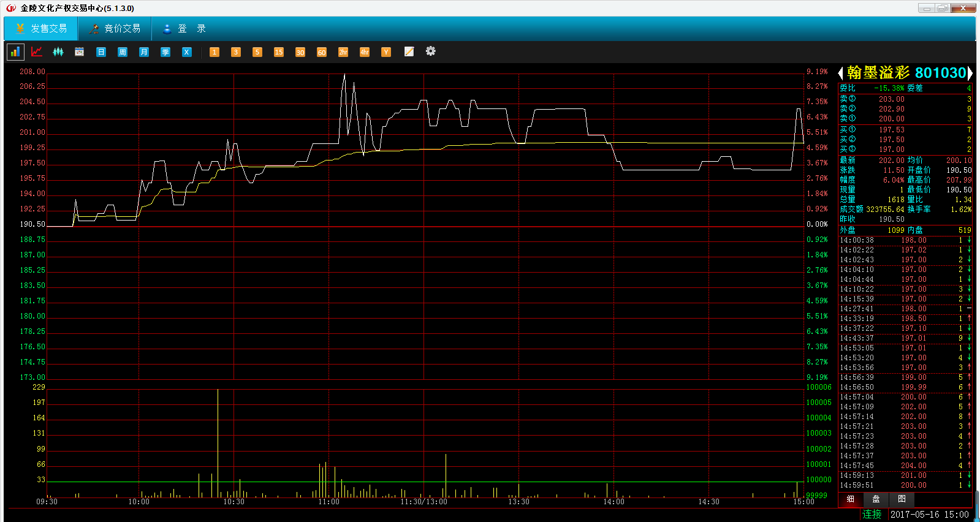Choose the 3-minute interval icon

(x=236, y=52)
